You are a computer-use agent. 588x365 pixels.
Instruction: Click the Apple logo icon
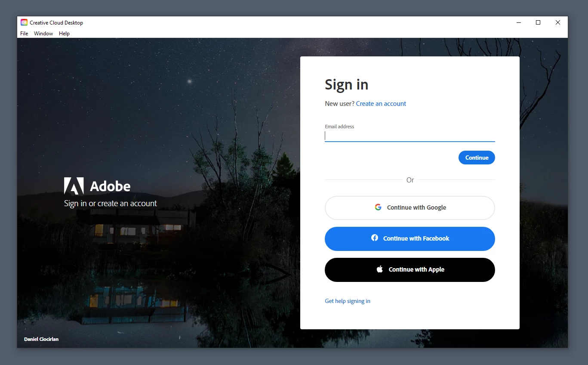(380, 269)
